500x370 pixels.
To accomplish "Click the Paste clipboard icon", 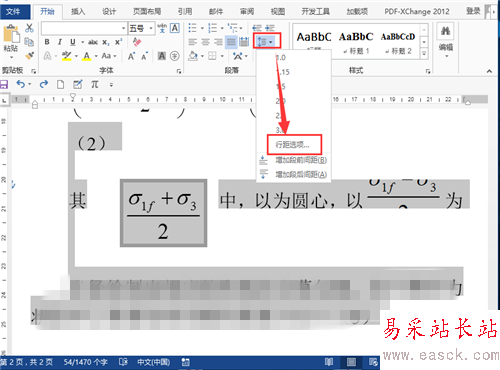I will [11, 34].
